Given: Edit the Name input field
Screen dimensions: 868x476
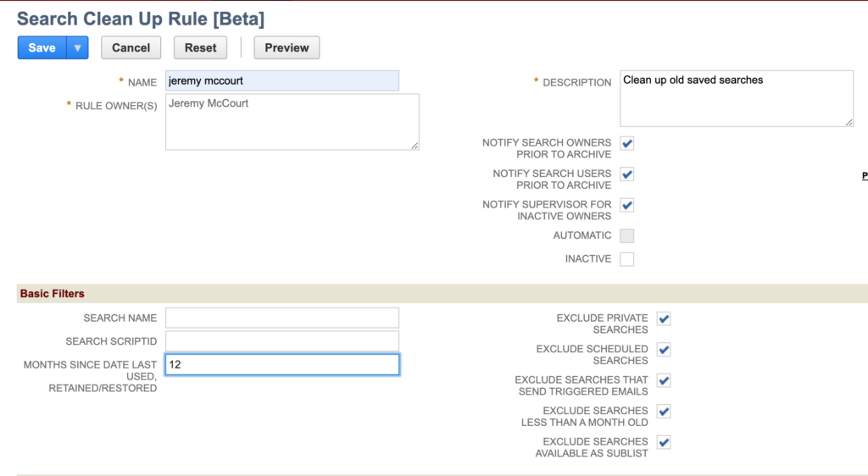Looking at the screenshot, I should [281, 81].
